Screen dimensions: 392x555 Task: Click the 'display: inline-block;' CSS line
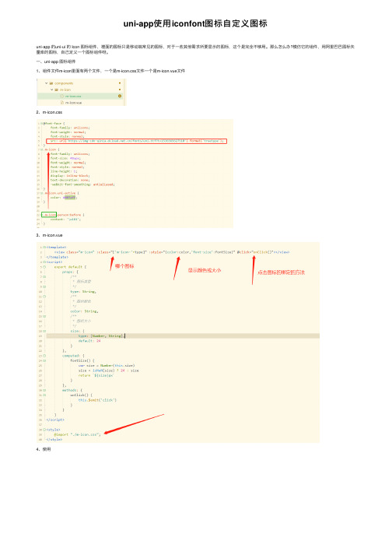click(x=70, y=176)
